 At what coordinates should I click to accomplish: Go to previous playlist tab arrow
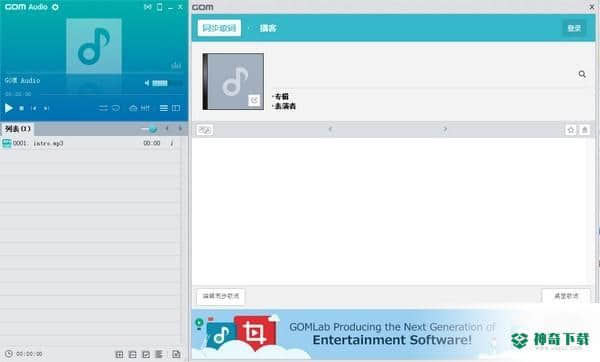pos(167,129)
